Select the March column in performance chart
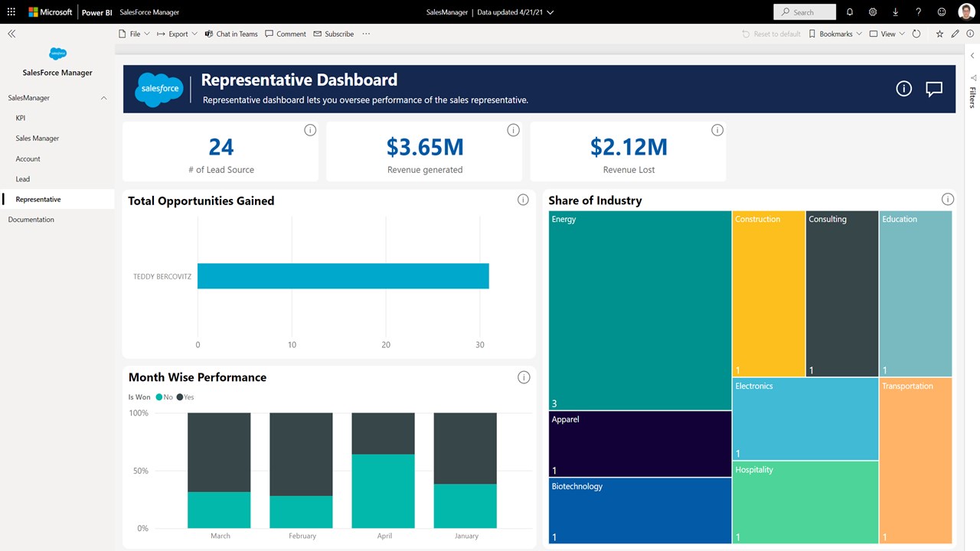The image size is (980, 551). [x=219, y=471]
